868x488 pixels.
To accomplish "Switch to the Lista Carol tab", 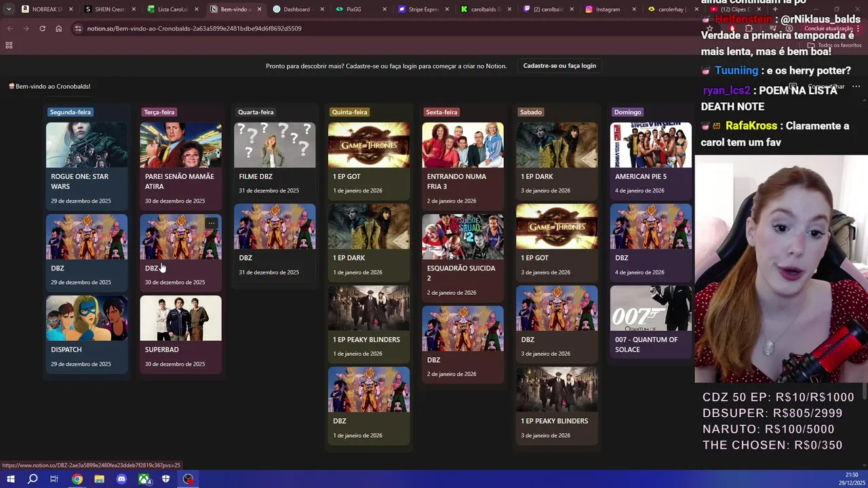I will point(172,9).
